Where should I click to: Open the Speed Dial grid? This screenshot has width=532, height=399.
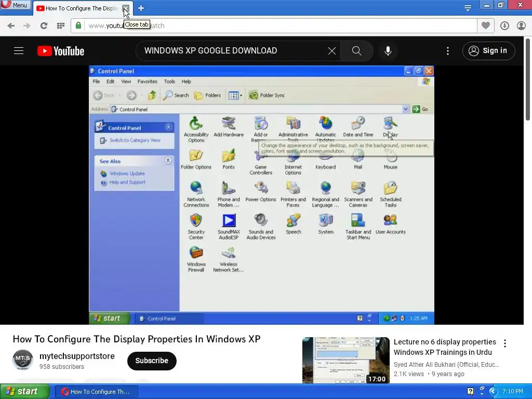tap(60, 25)
